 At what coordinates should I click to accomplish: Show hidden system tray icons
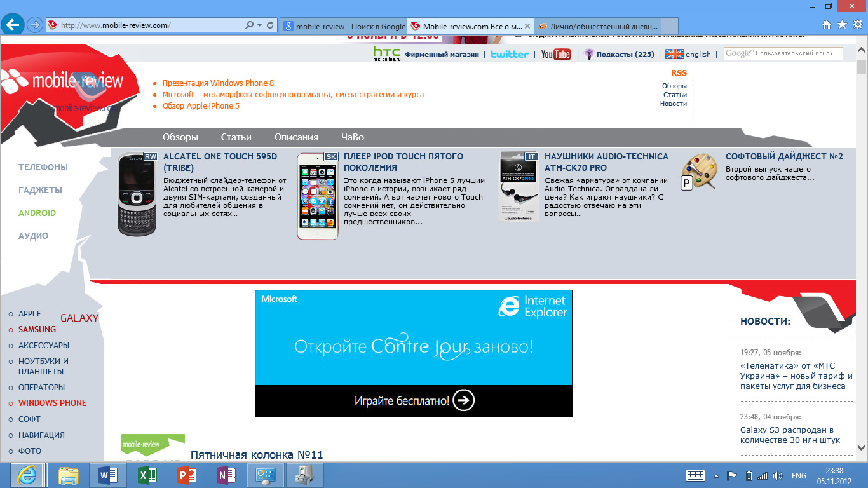coord(717,476)
